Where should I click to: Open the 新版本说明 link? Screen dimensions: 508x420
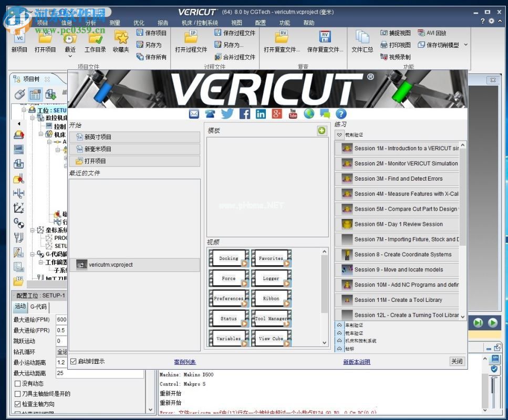356,361
